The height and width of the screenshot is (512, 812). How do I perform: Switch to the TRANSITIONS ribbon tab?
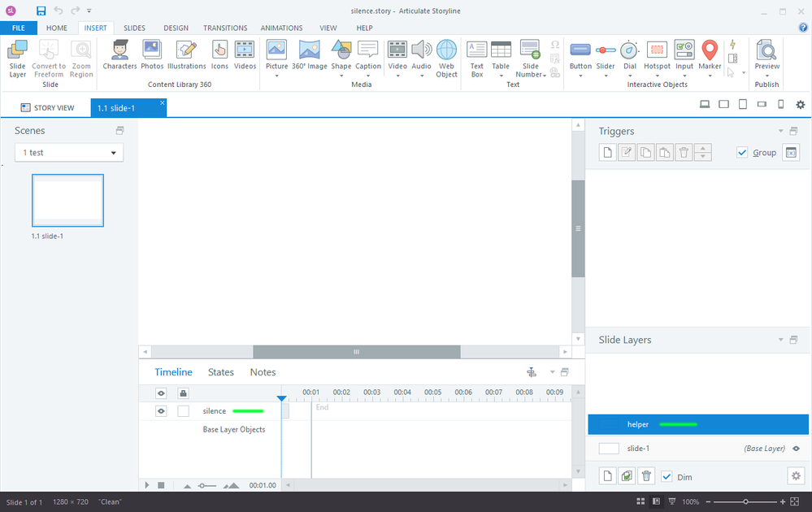225,28
